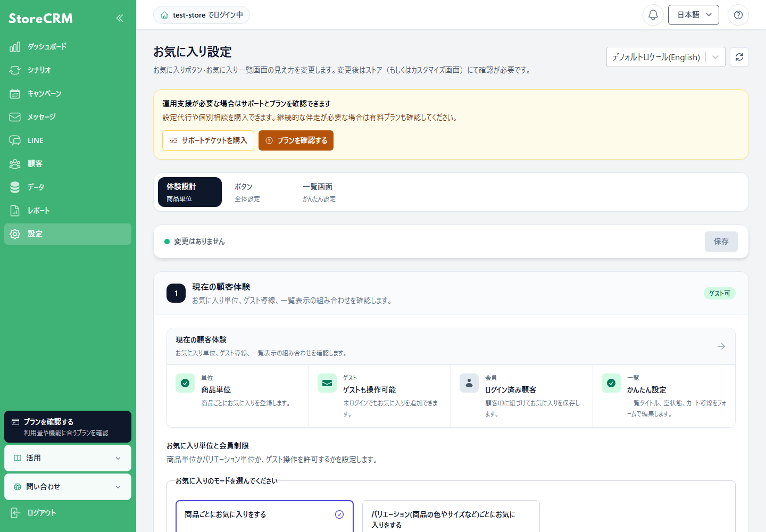Click the メッセージ envelope icon
The width and height of the screenshot is (766, 532).
pyautogui.click(x=15, y=117)
